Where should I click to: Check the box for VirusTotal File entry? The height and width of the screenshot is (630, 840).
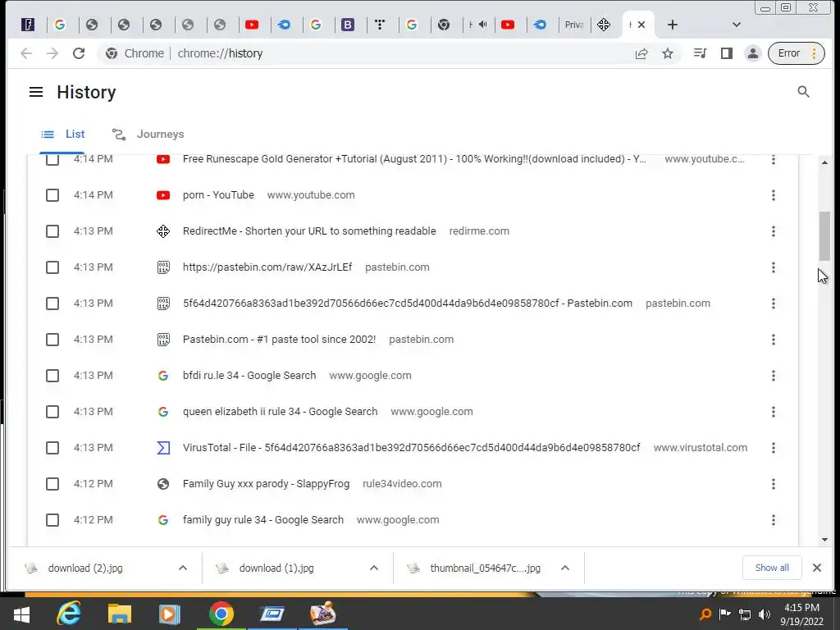[x=52, y=448]
